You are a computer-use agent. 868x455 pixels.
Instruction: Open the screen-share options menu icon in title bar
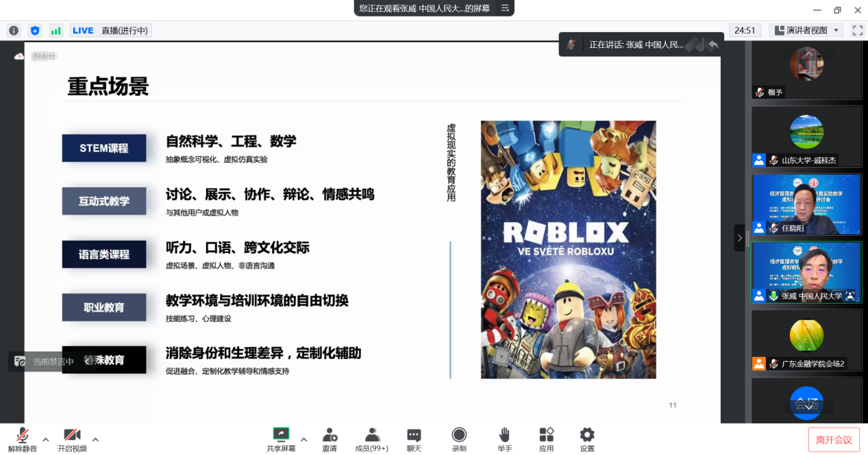(505, 8)
